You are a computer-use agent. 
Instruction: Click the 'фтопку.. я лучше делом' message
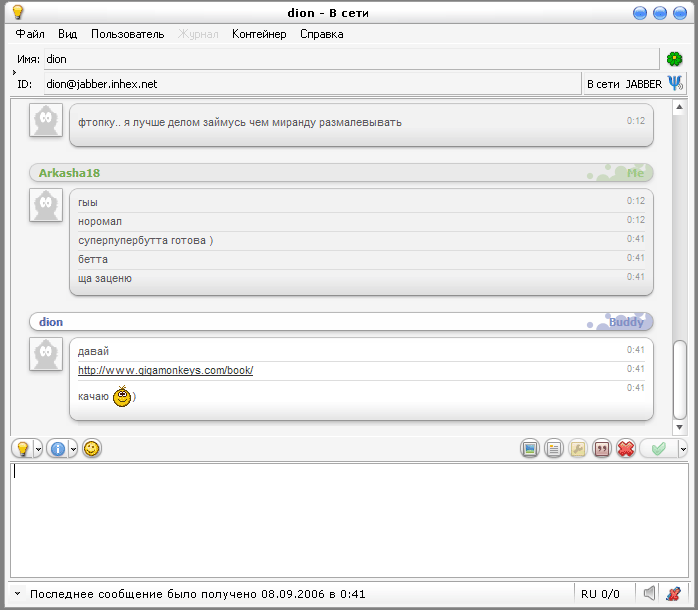[x=239, y=122]
